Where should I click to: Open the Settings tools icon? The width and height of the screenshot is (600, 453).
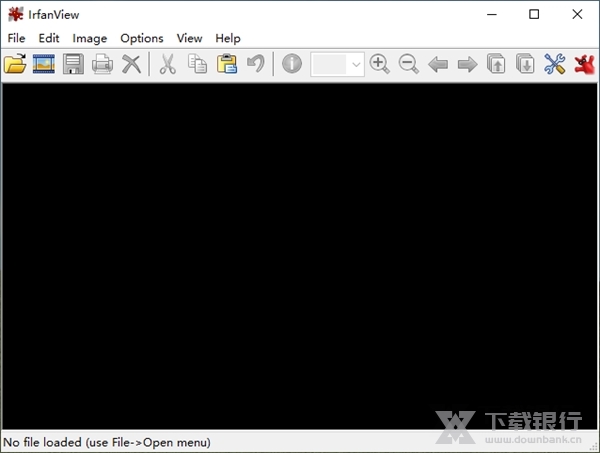pos(555,65)
